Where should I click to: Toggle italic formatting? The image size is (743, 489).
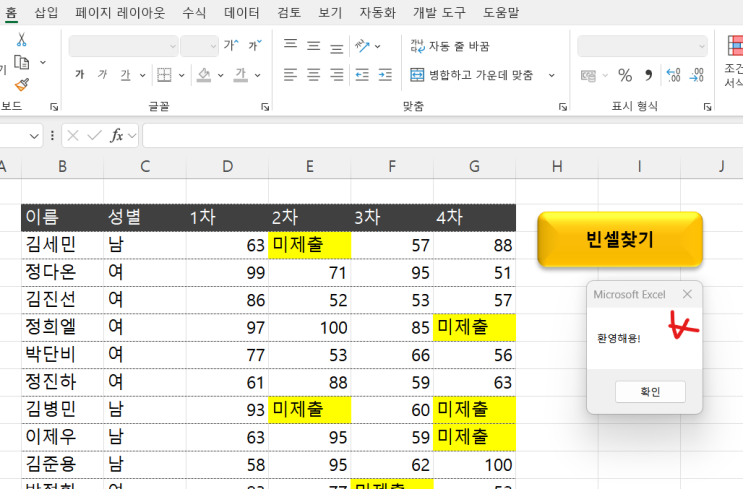[102, 74]
